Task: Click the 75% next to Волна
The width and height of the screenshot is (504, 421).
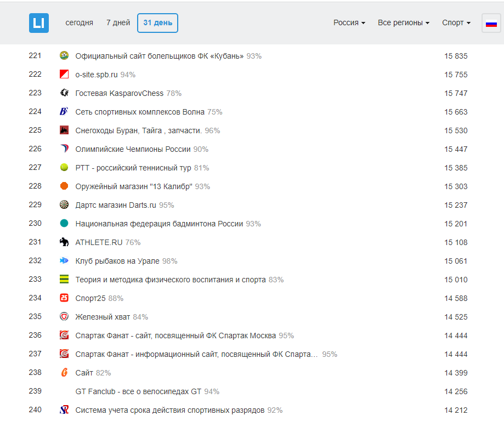Action: click(215, 112)
